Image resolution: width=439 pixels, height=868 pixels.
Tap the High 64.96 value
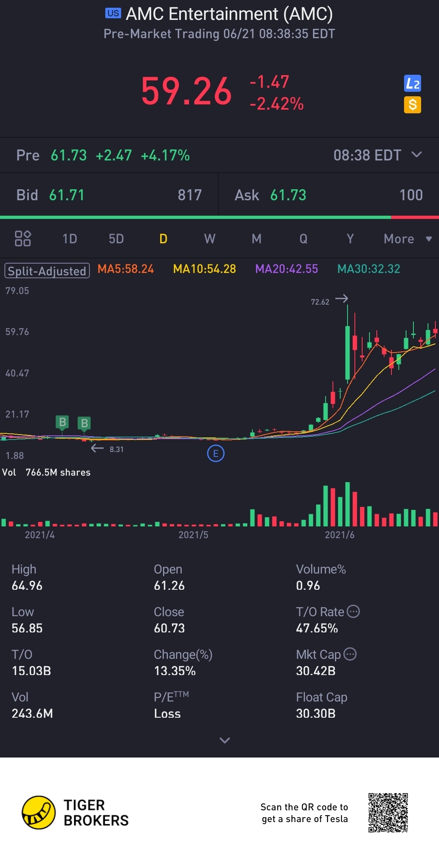point(27,585)
